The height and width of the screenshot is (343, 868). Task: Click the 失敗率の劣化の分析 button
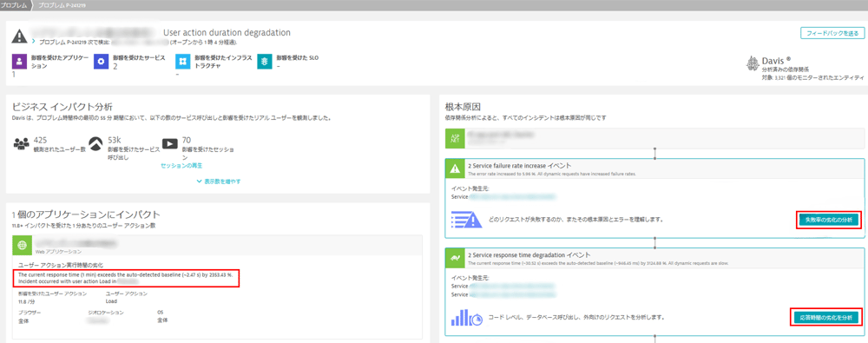tap(829, 220)
